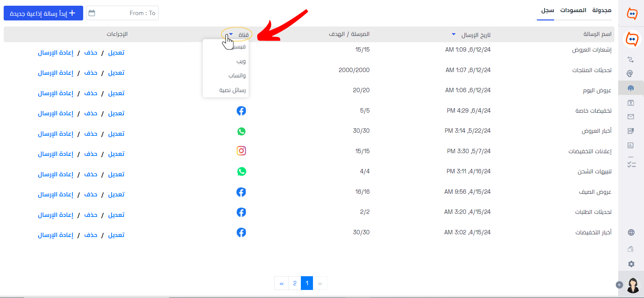
Task: Switch to مجدولة tab
Action: [602, 10]
